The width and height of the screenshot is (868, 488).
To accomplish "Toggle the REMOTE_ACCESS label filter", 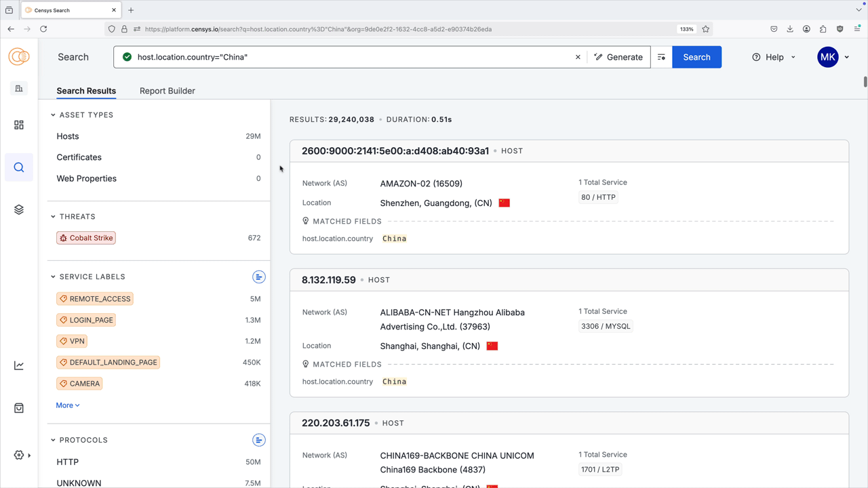I will [94, 299].
